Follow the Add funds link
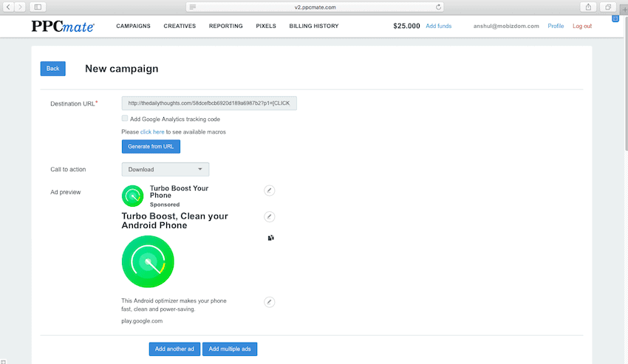 point(439,26)
